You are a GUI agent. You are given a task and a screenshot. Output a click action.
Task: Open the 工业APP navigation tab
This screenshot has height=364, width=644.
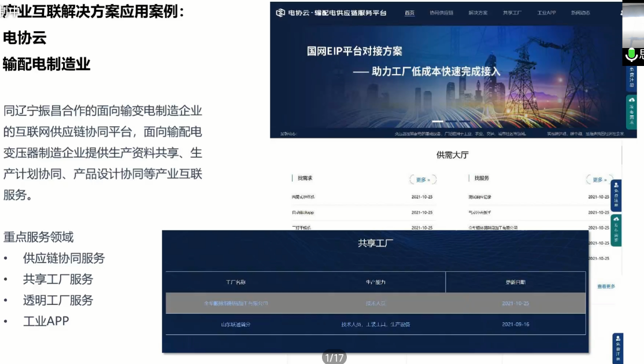click(x=546, y=13)
